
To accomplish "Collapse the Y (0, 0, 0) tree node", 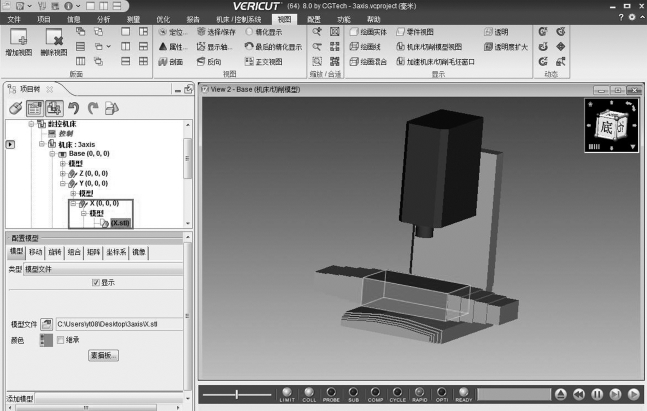I will pos(62,184).
